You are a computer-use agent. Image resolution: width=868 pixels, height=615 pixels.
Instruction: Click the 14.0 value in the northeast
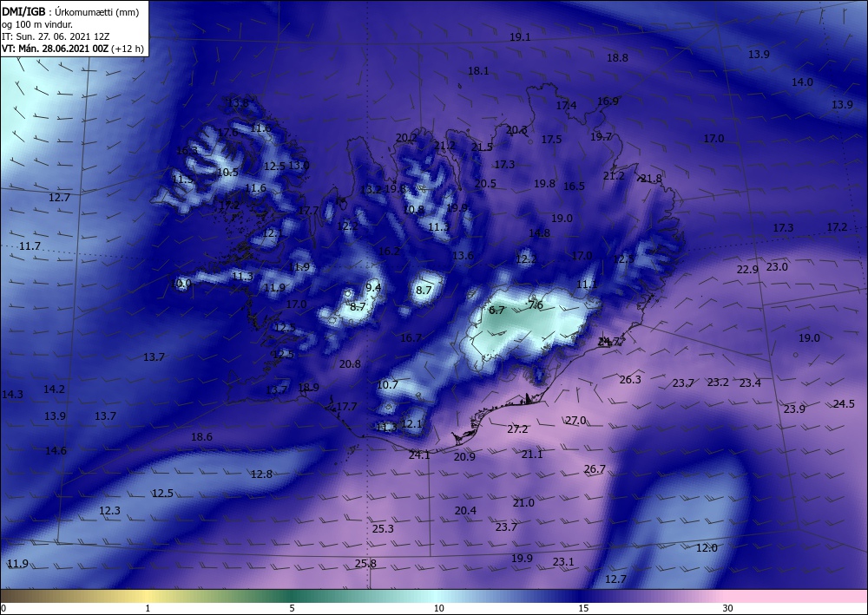click(x=802, y=82)
